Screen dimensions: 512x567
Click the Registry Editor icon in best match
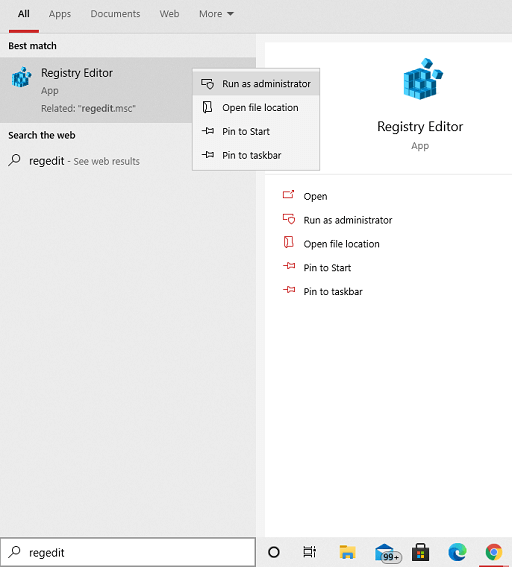click(x=21, y=77)
